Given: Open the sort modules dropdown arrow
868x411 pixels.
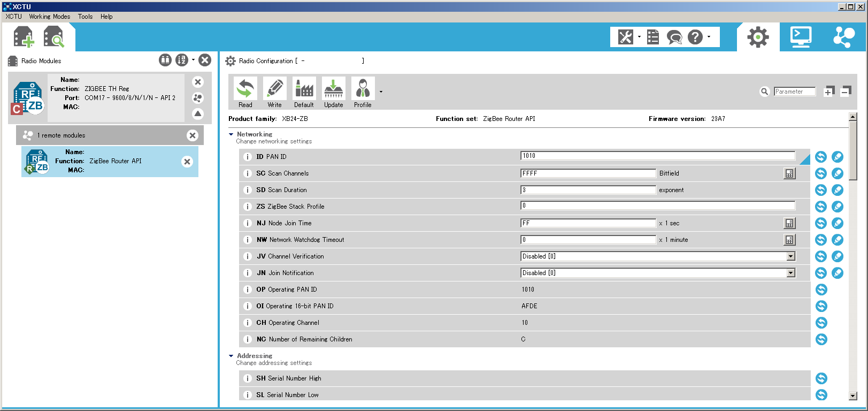Looking at the screenshot, I should point(193,60).
